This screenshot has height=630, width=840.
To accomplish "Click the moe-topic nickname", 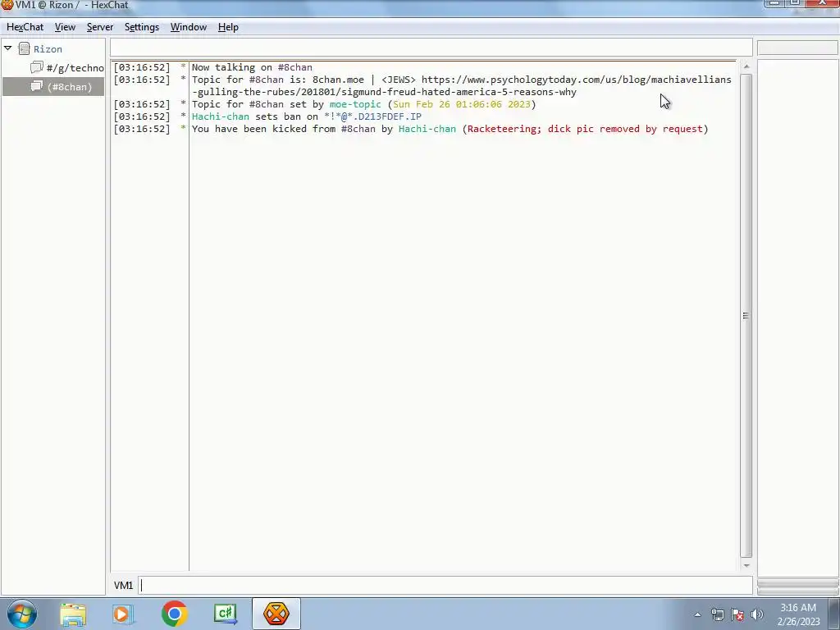I will (355, 104).
